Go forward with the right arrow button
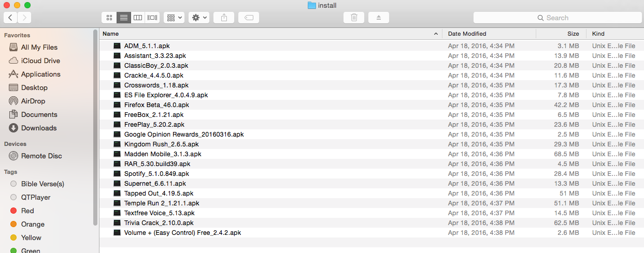The height and width of the screenshot is (253, 644). (24, 18)
